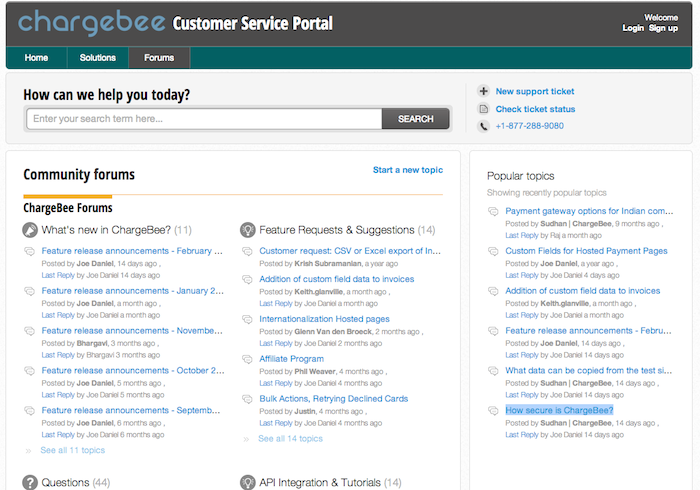Image resolution: width=700 pixels, height=490 pixels.
Task: Click the phone icon beside +1-877-288-9080
Action: coord(483,126)
